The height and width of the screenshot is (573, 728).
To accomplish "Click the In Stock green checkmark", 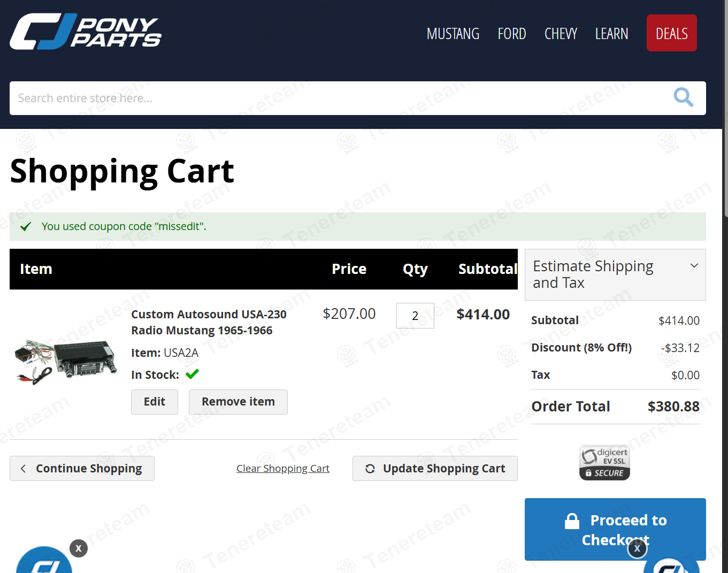I will click(x=192, y=374).
